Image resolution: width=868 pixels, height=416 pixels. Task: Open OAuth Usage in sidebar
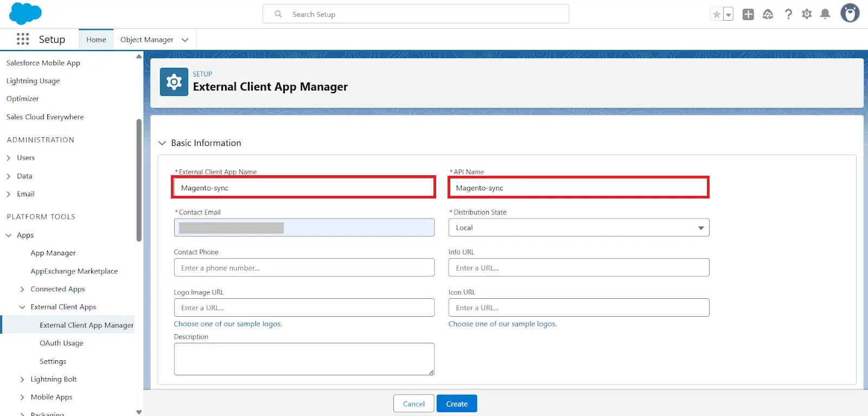point(61,343)
